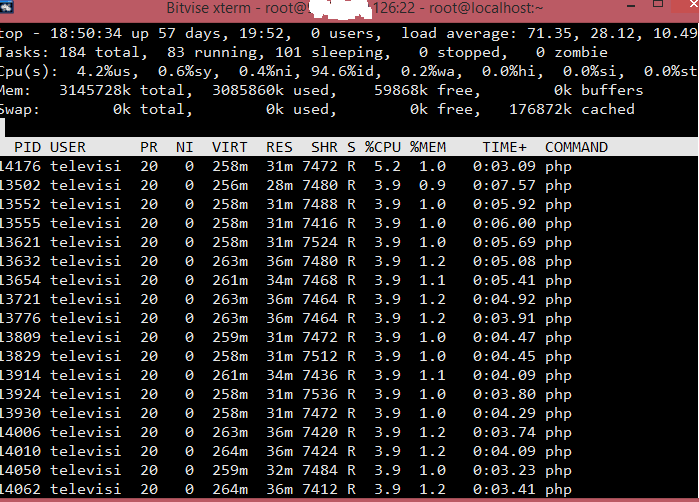This screenshot has height=502, width=699.
Task: Click the Bitvise xterm title bar text
Action: (354, 8)
